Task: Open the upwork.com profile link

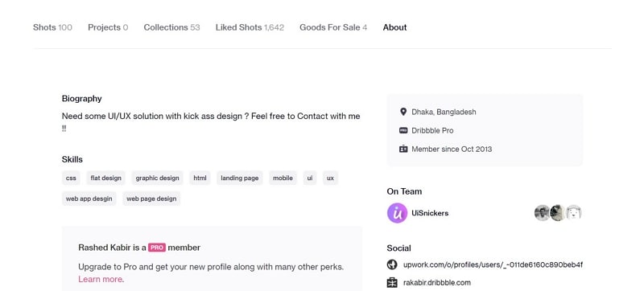Action: pyautogui.click(x=493, y=264)
